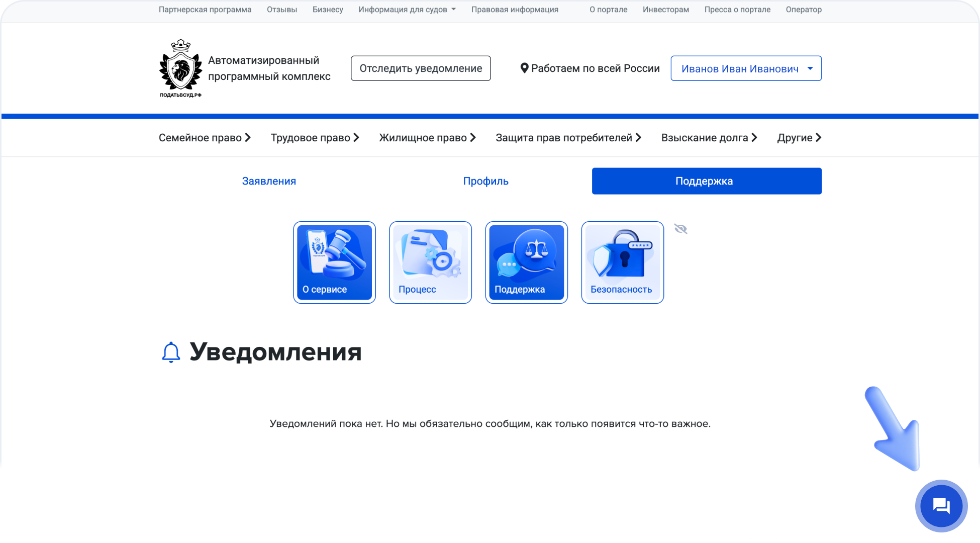Open the chat support bubble icon

coord(941,506)
